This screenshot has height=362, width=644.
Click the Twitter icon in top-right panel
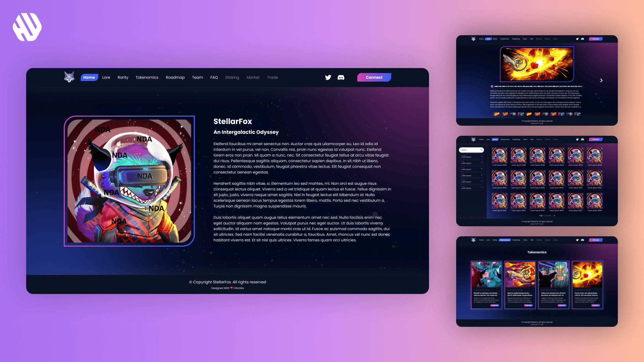pos(577,39)
